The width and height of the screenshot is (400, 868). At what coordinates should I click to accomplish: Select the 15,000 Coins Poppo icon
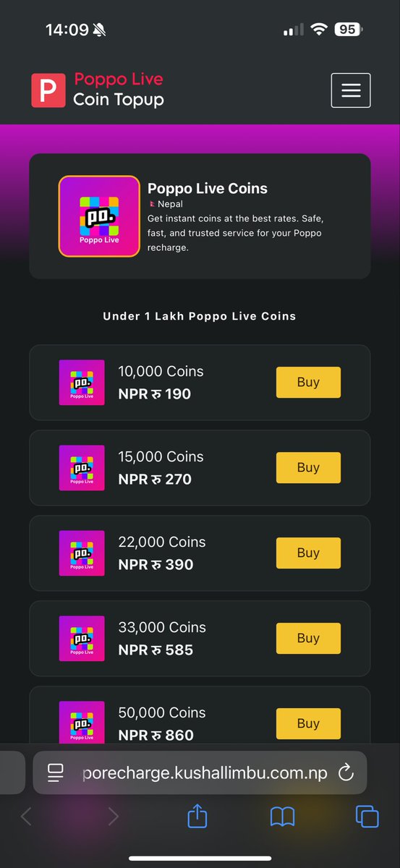click(82, 468)
